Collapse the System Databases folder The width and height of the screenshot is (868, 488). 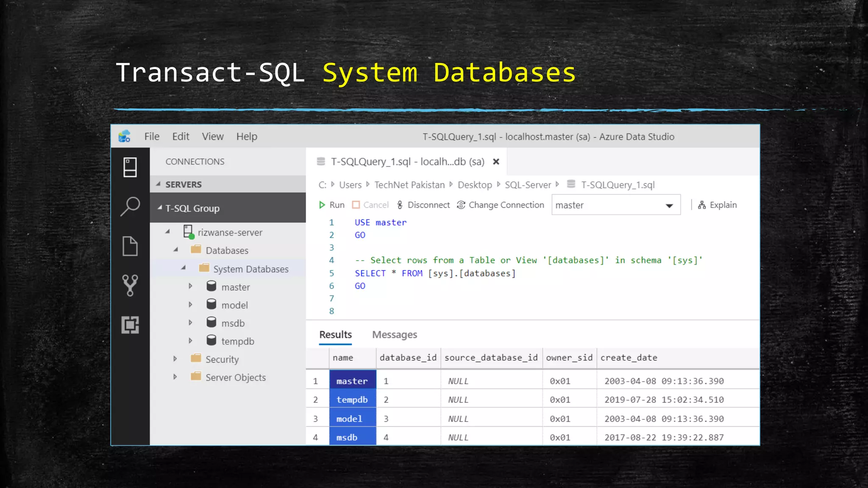pos(184,268)
